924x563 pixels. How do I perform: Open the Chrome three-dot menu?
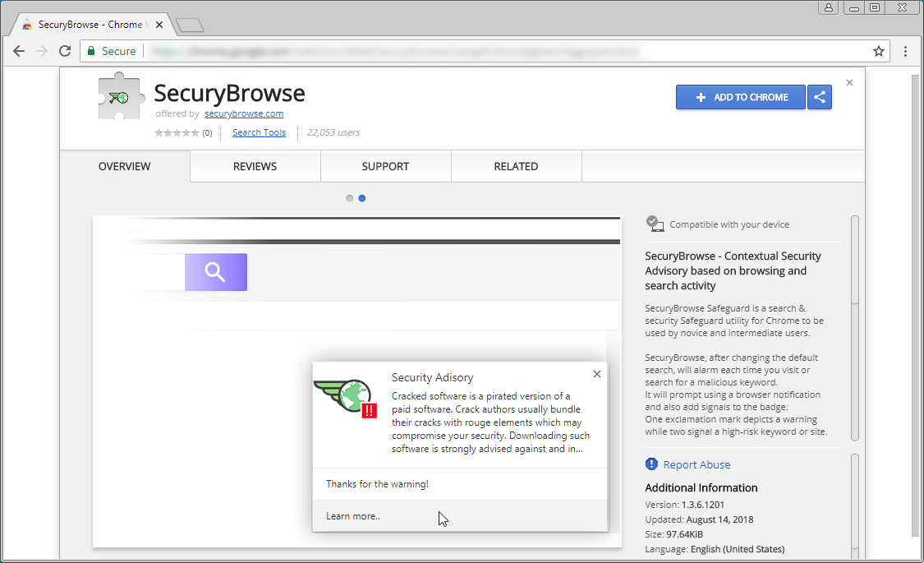coord(906,51)
